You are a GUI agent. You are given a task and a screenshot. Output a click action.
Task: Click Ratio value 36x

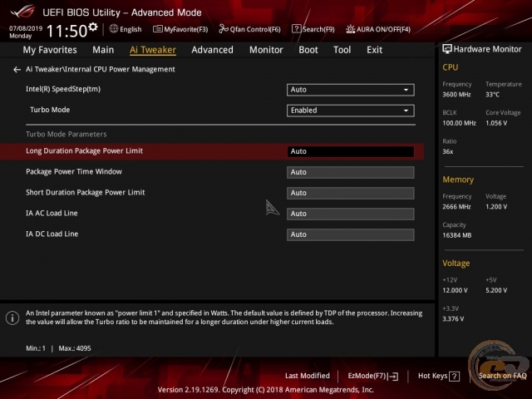point(448,151)
